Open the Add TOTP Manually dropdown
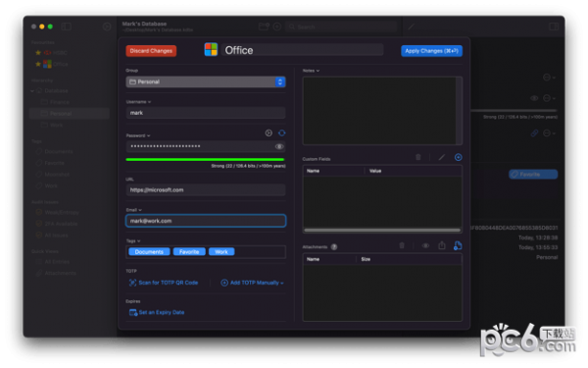Image resolution: width=588 pixels, height=368 pixels. tap(253, 283)
